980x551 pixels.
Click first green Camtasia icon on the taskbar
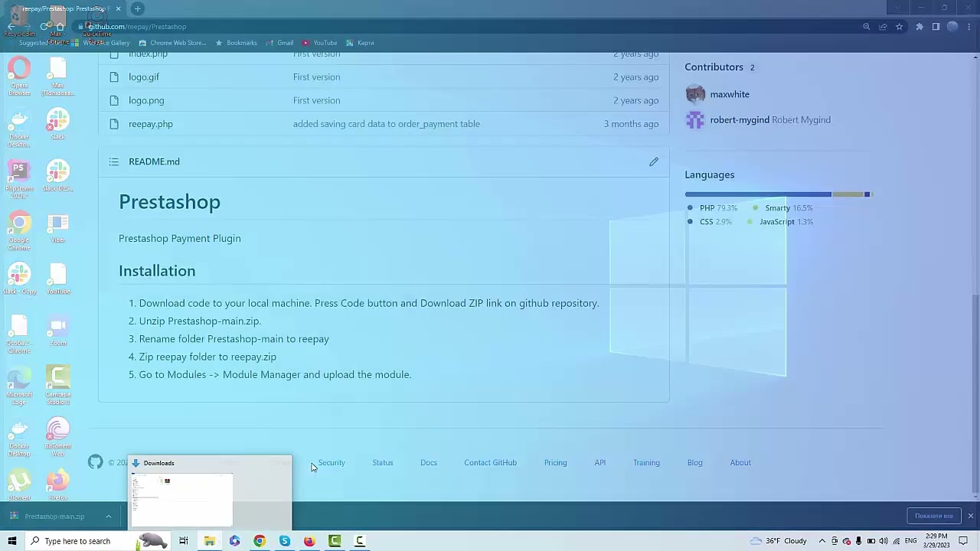(335, 541)
